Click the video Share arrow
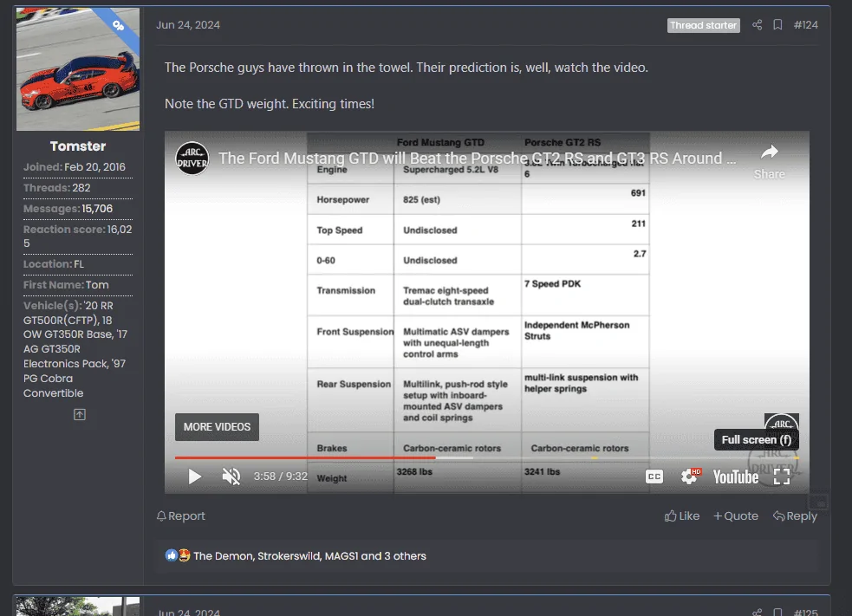This screenshot has height=616, width=852. [x=769, y=162]
